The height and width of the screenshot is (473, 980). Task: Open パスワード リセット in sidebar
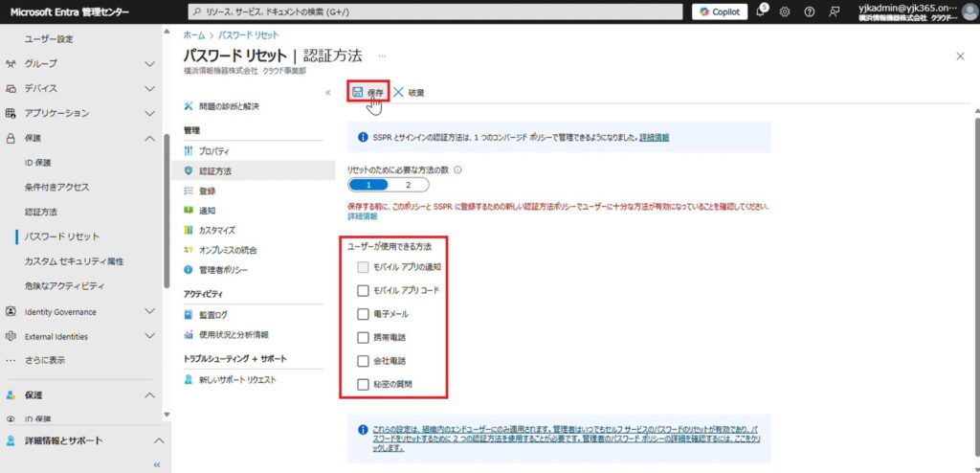click(62, 236)
